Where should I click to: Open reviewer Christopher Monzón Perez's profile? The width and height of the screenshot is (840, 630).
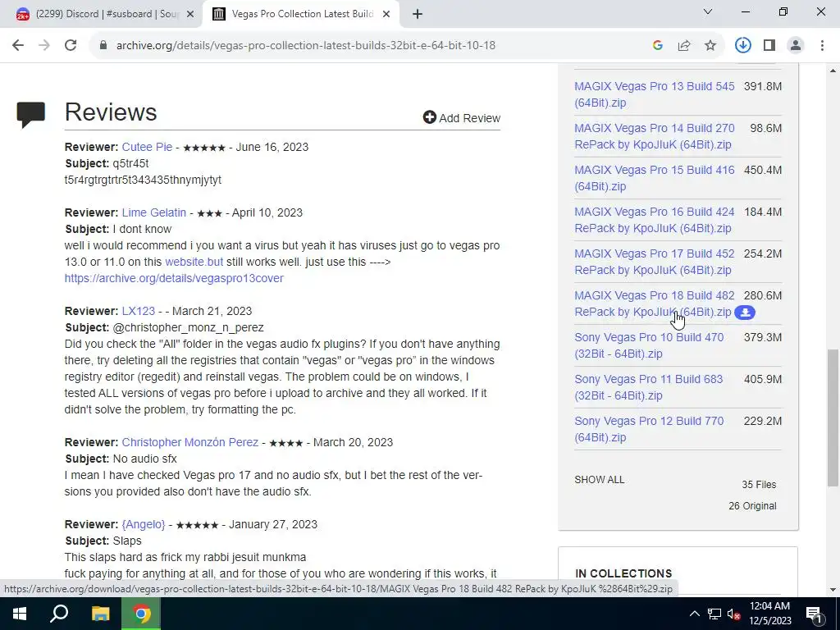189,442
